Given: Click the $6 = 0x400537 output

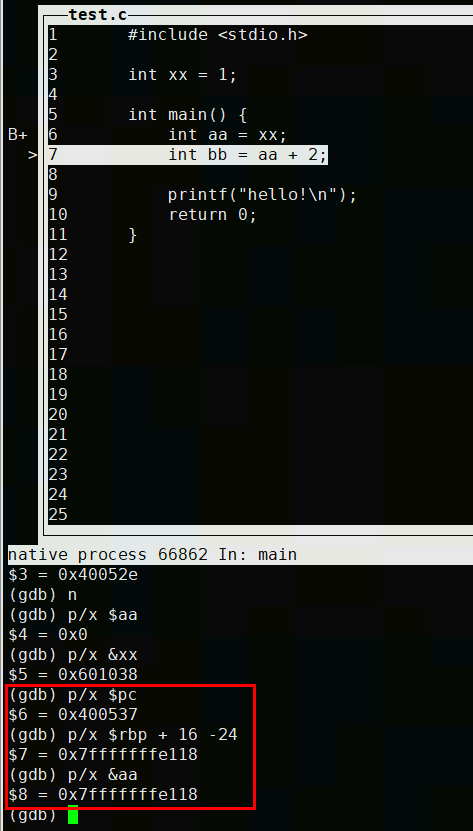Looking at the screenshot, I should click(x=73, y=715).
